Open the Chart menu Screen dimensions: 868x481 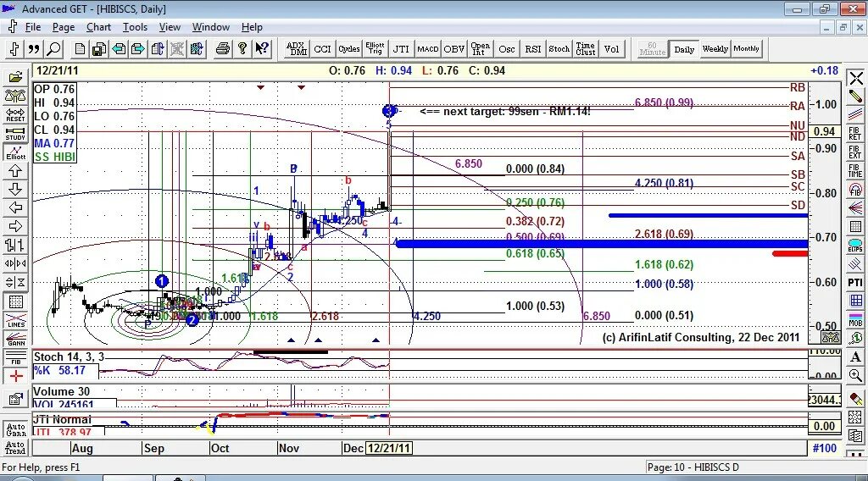(98, 27)
